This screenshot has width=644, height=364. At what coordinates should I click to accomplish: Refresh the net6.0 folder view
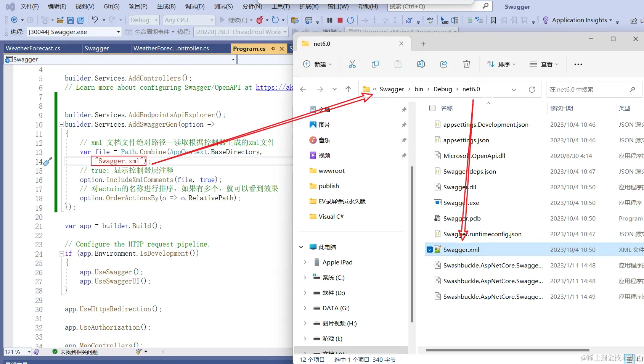532,90
